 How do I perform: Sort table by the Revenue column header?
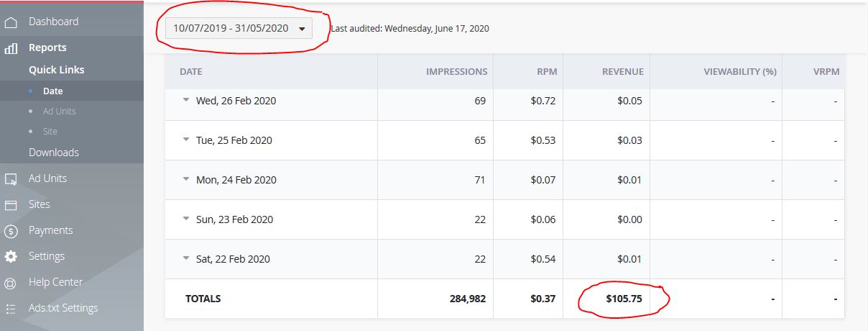(x=622, y=72)
